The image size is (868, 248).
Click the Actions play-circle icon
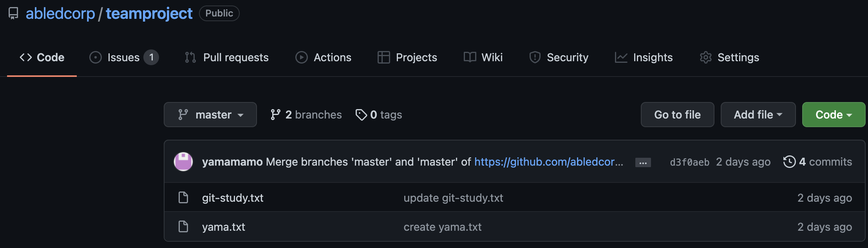[301, 57]
